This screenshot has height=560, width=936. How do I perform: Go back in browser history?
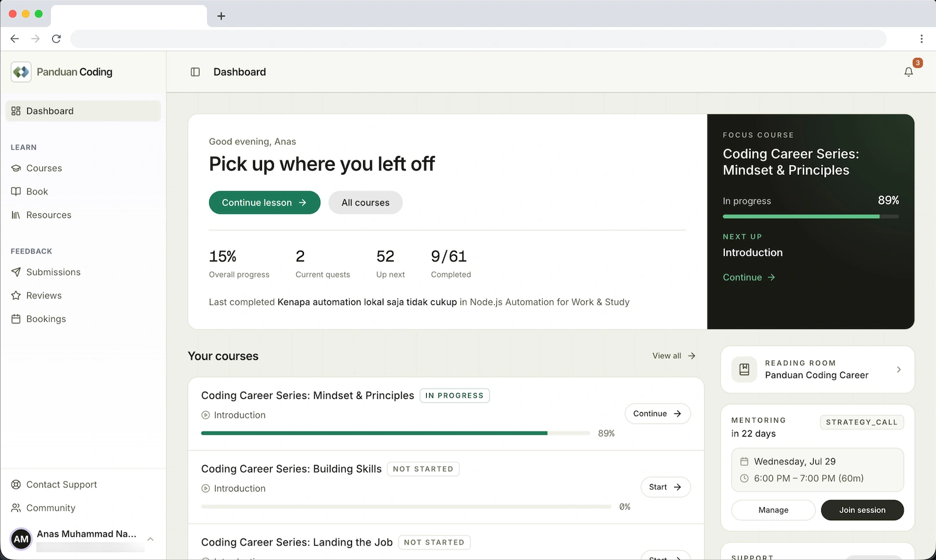click(14, 39)
